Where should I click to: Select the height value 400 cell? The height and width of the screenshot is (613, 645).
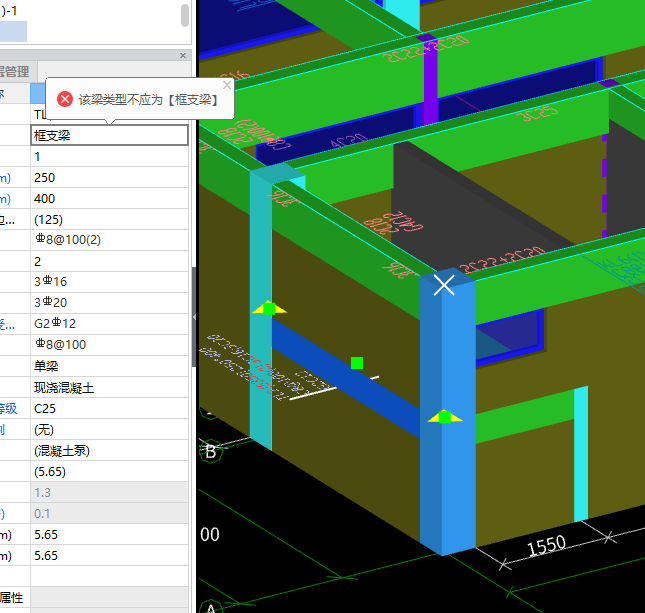coord(109,199)
